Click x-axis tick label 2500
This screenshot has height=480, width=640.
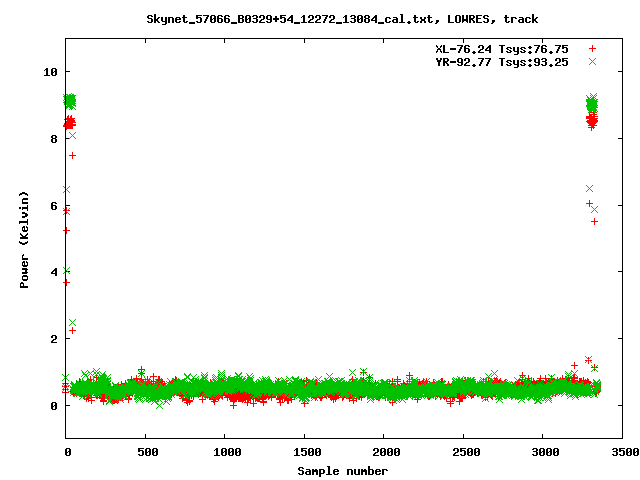pyautogui.click(x=466, y=452)
